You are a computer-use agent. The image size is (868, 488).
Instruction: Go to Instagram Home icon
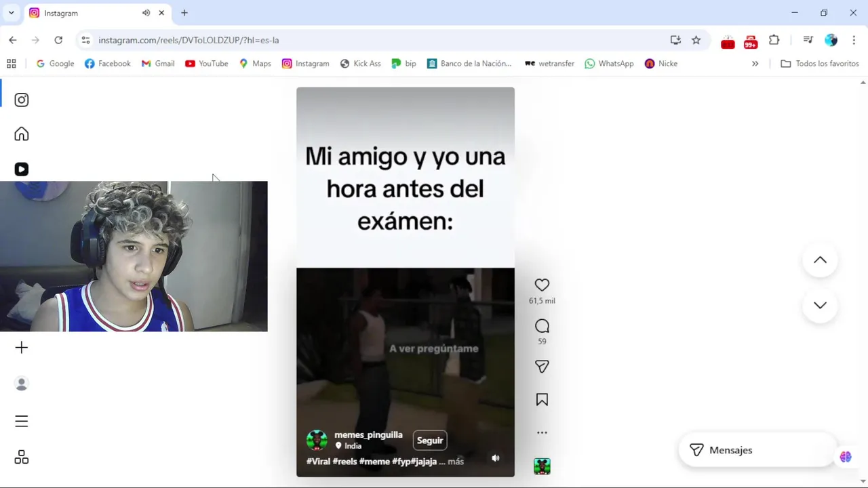pyautogui.click(x=22, y=134)
